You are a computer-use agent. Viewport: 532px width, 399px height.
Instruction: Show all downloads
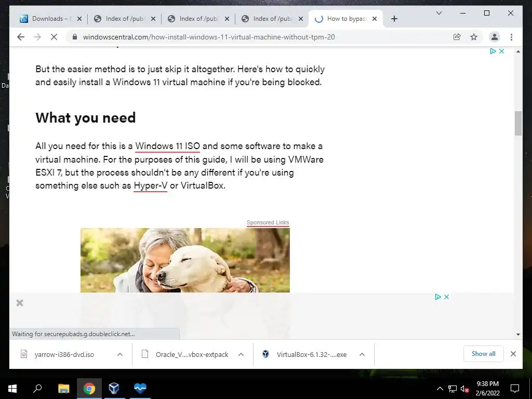(x=484, y=354)
